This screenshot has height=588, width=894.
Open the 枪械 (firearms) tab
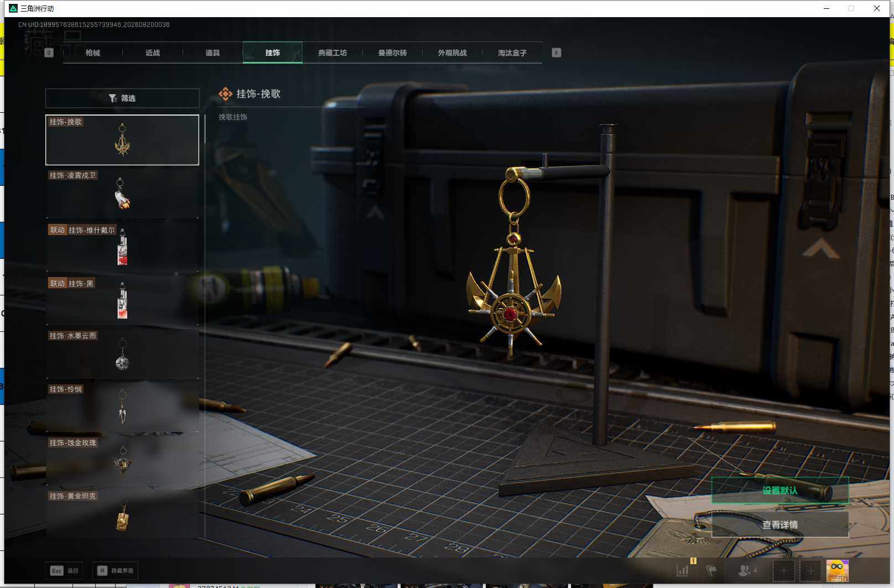point(93,53)
